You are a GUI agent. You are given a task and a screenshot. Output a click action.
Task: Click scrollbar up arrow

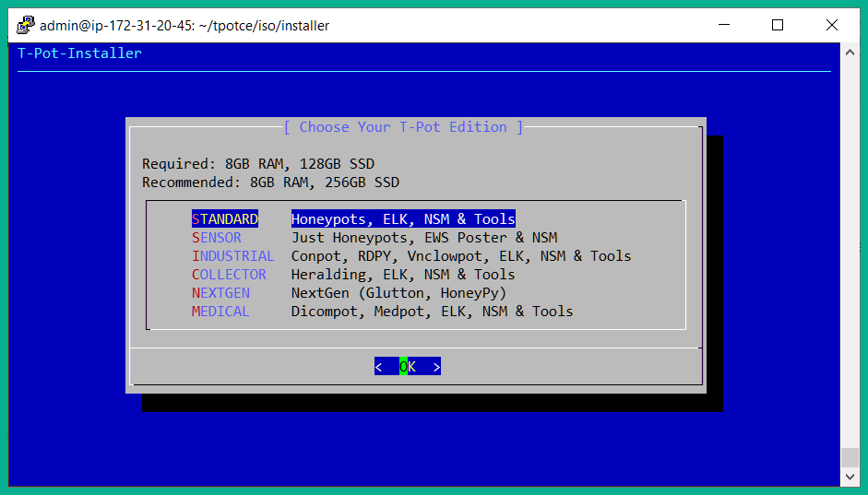tap(850, 53)
